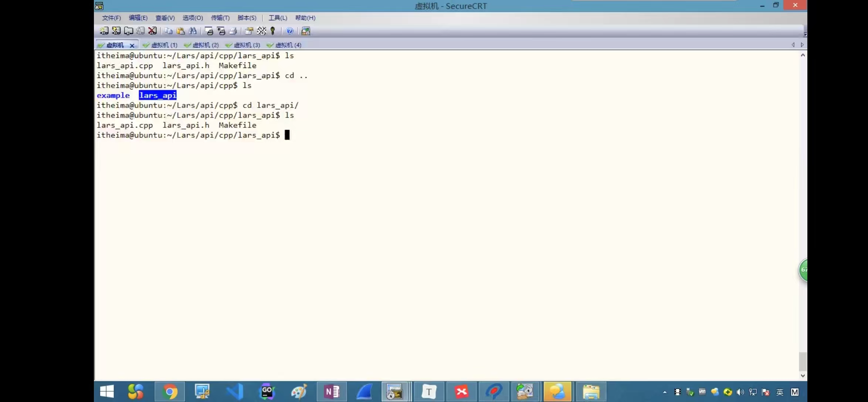The height and width of the screenshot is (402, 868).
Task: Click the Connect in Tab folder icon
Action: pos(128,31)
